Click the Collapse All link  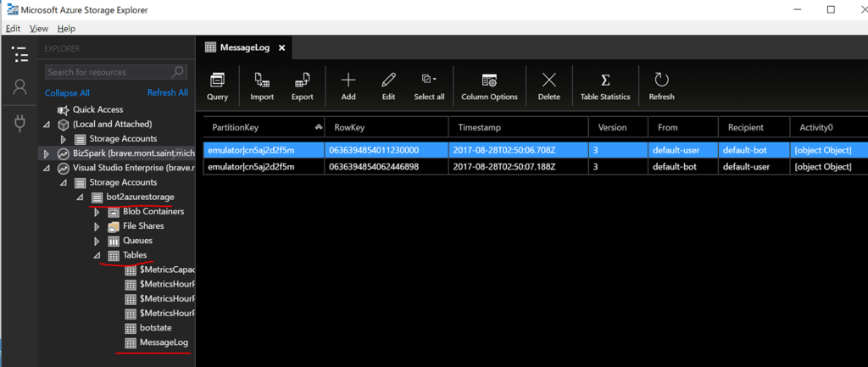pos(67,93)
